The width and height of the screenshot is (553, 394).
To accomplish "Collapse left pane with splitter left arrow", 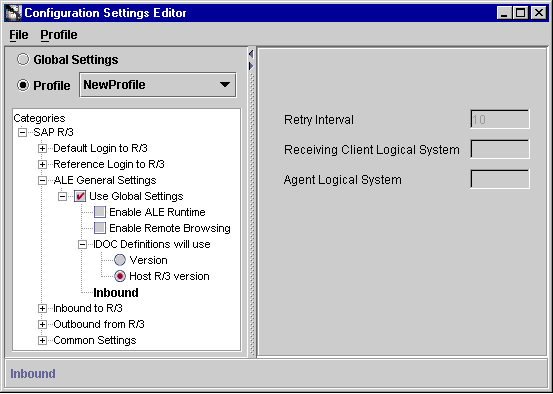I will click(x=251, y=54).
